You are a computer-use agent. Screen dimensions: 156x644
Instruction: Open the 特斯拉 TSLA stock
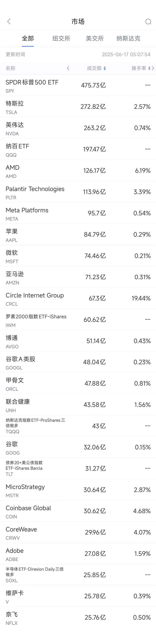pos(78,107)
